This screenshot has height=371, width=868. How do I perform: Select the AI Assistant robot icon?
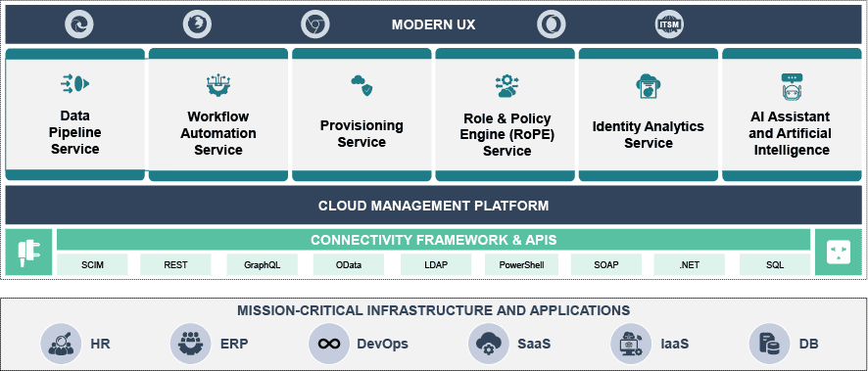point(793,87)
